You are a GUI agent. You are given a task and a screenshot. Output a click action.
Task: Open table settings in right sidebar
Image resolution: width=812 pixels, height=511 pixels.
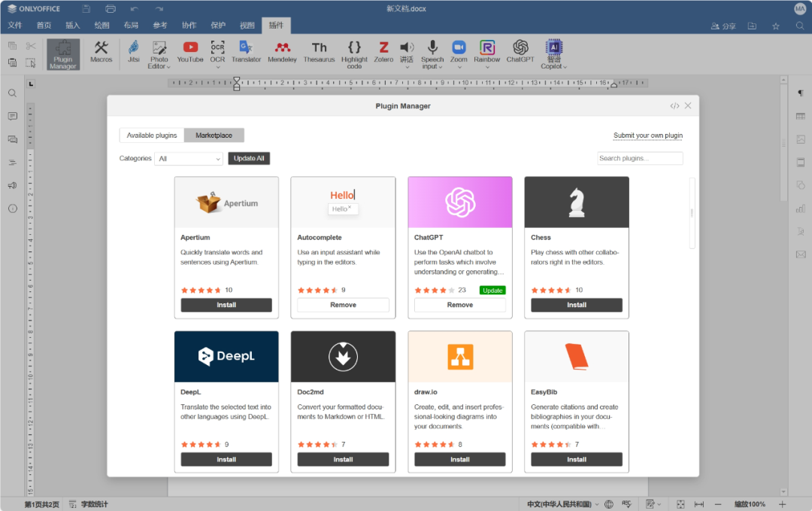tap(801, 116)
